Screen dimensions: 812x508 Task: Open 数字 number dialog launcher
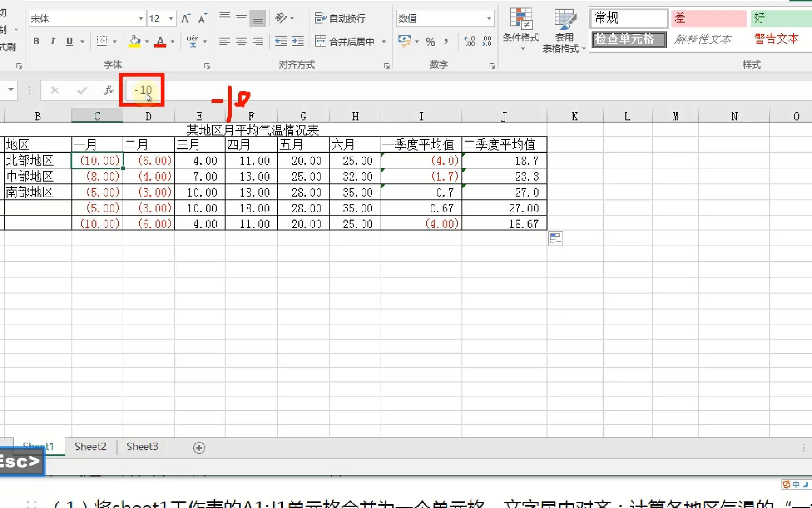click(492, 66)
